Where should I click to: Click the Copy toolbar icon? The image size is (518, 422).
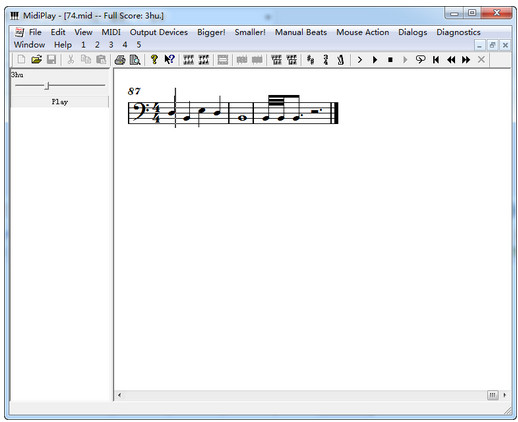coord(86,60)
